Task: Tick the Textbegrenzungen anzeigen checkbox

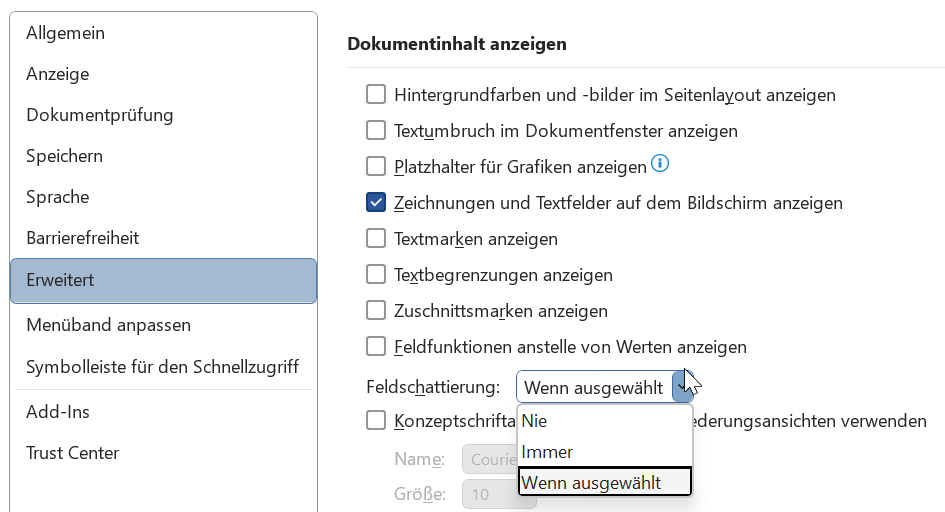Action: (376, 275)
